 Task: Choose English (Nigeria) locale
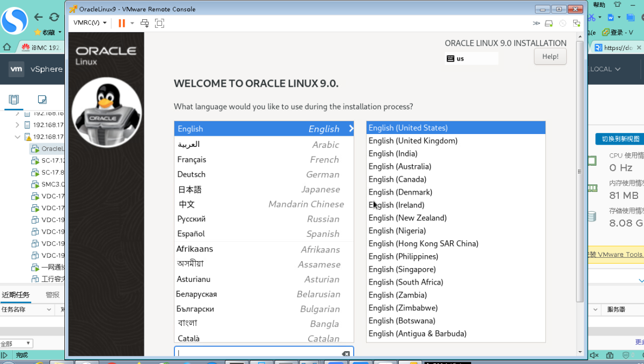(456, 231)
